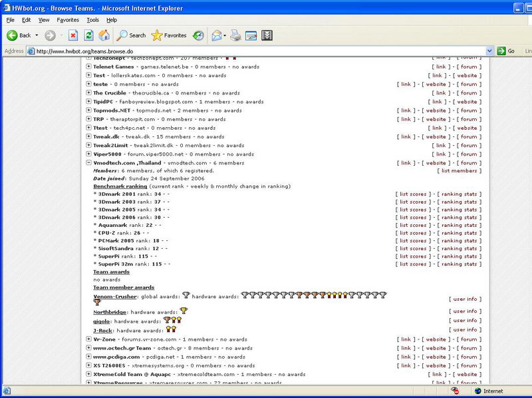Image resolution: width=532 pixels, height=398 pixels.
Task: Click the Team member awards heading
Action: (x=124, y=288)
